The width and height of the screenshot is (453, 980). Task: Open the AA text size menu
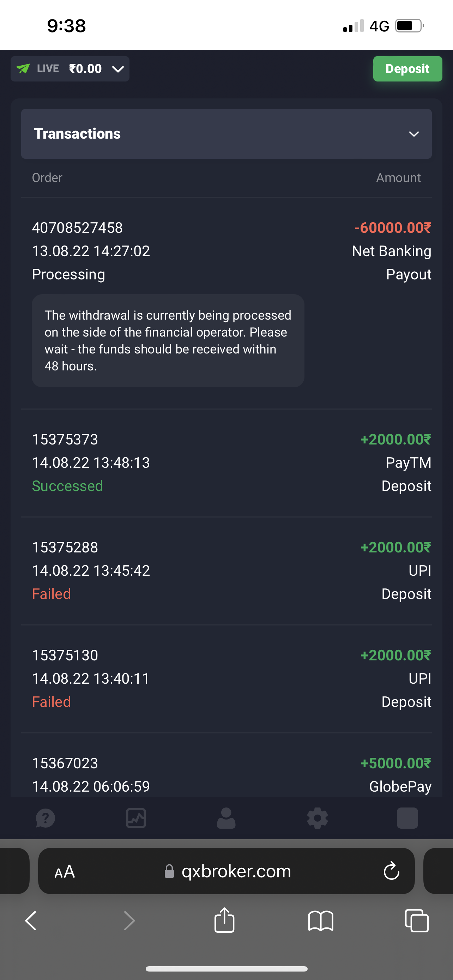coord(65,871)
